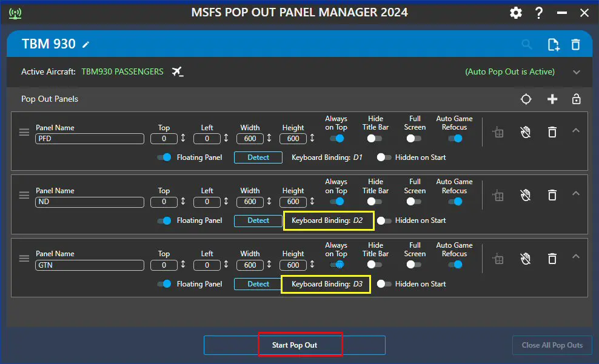Edit the TBM 930 profile name pencil
The width and height of the screenshot is (599, 364).
coord(86,45)
